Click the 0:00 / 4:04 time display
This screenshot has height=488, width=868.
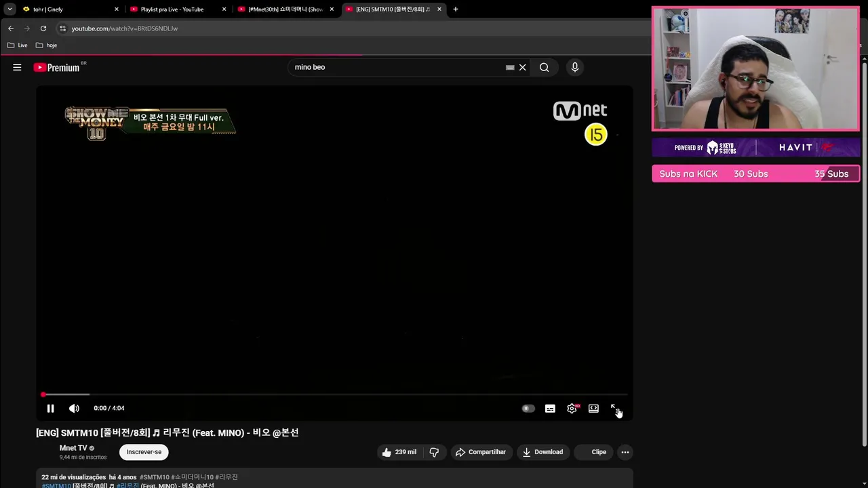(109, 408)
